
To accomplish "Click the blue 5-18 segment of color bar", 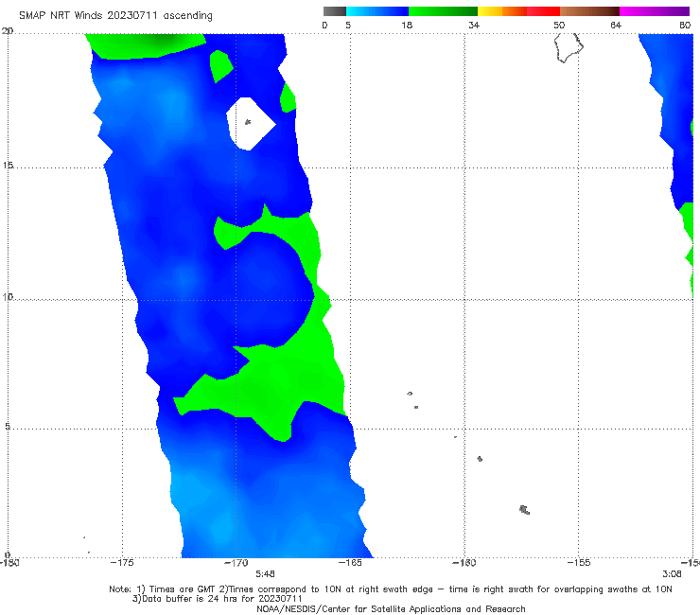I will [377, 11].
